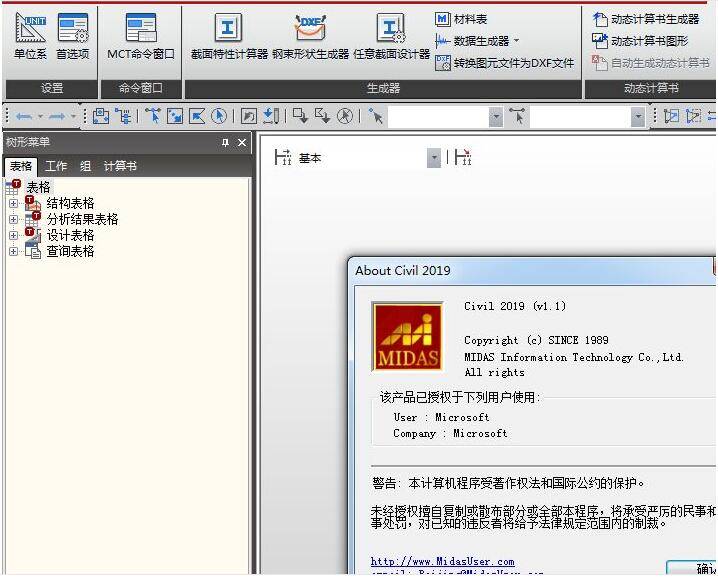Open the back arrow history dropdown
718x583 pixels.
40,117
